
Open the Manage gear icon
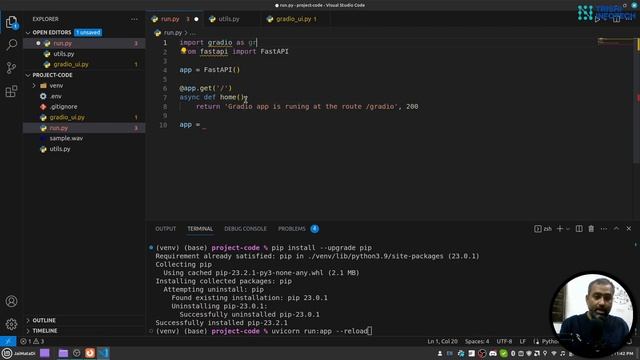(x=11, y=324)
